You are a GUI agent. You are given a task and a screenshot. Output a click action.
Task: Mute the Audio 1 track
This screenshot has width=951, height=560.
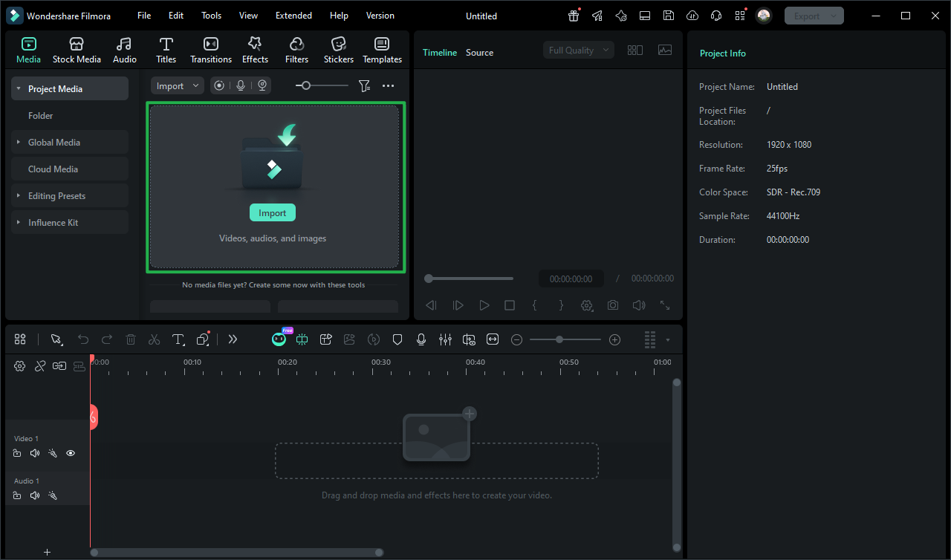pyautogui.click(x=35, y=495)
